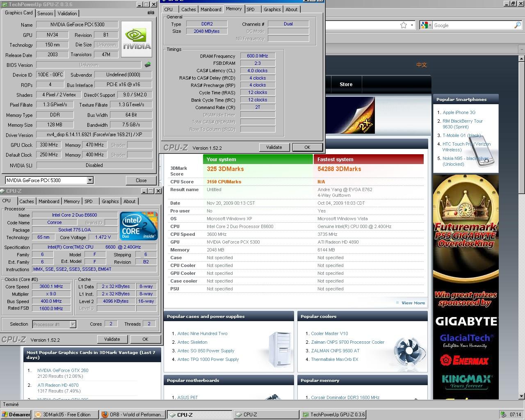Click Validate button in CPU-Z memory window
The image size is (525, 420).
click(274, 147)
